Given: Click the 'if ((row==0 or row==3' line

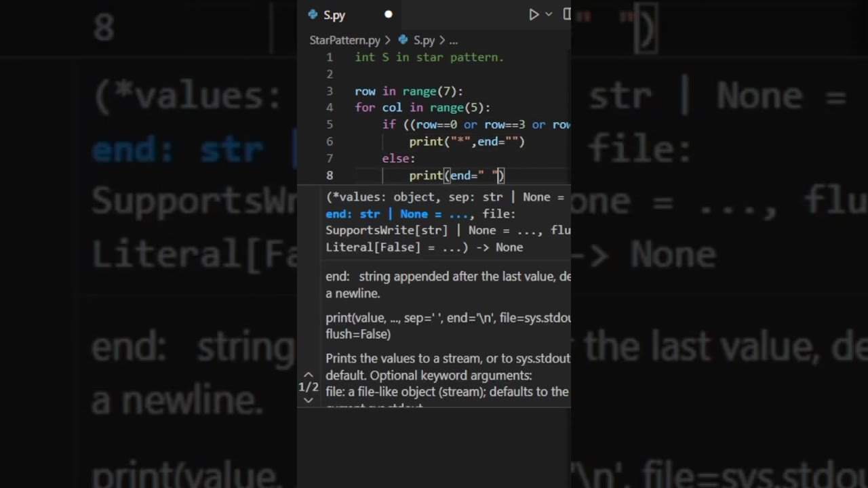Looking at the screenshot, I should click(x=476, y=125).
